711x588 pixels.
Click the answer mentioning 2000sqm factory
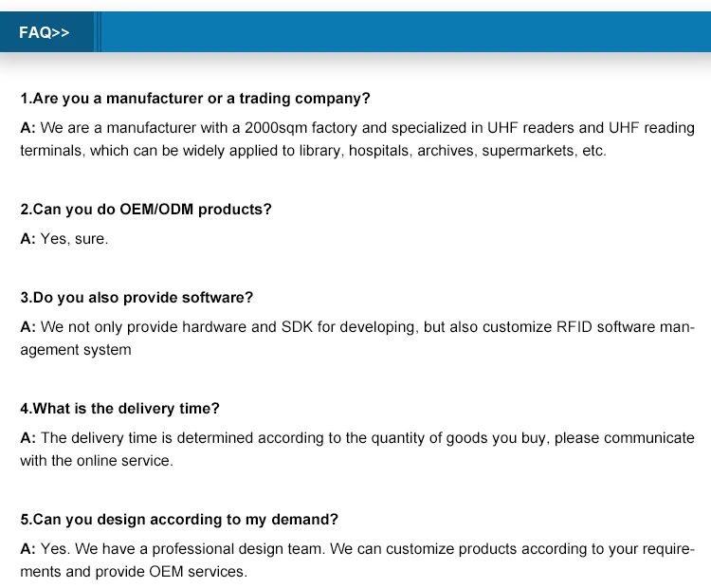coord(357,138)
